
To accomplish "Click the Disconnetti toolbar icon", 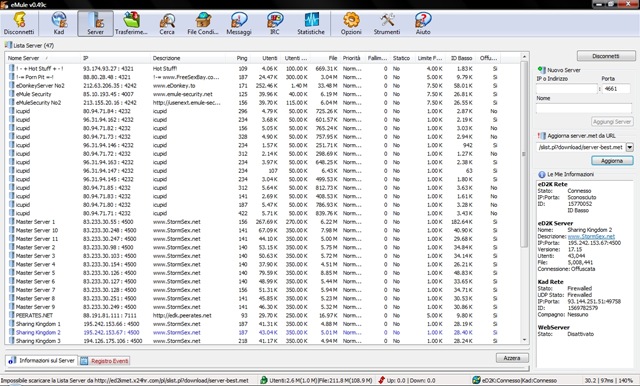I will point(19,23).
